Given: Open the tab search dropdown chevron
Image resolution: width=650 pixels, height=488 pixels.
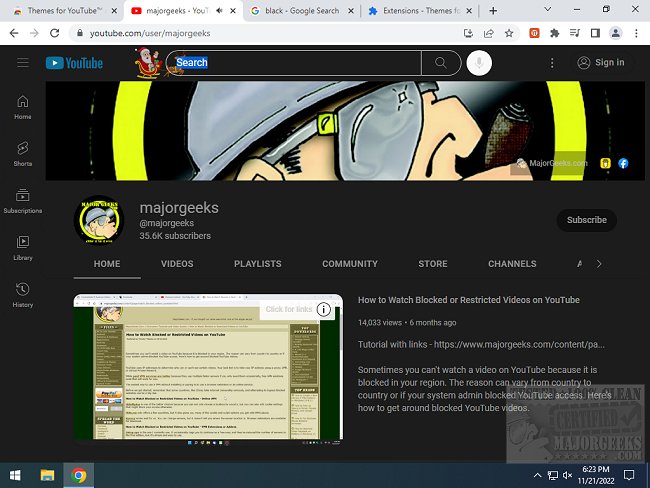Looking at the screenshot, I should click(548, 9).
